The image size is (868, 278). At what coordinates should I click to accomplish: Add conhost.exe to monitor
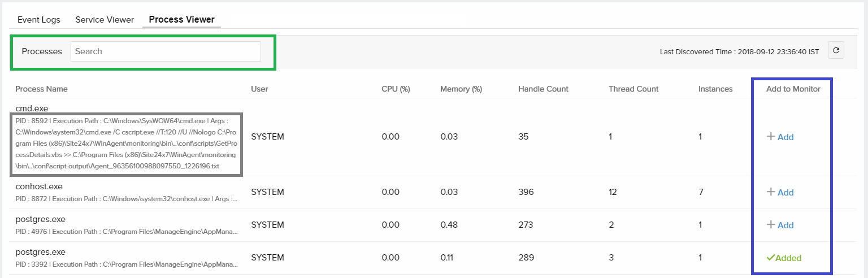785,193
